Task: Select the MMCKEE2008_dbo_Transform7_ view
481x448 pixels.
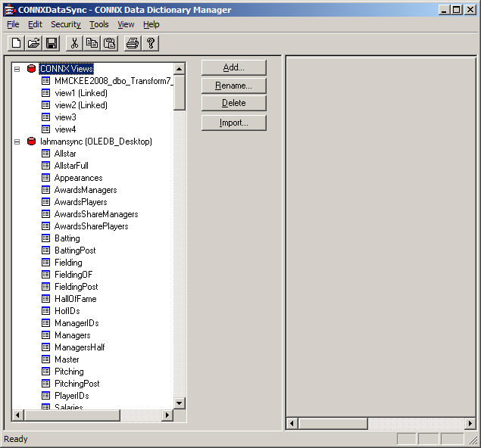Action: click(114, 81)
